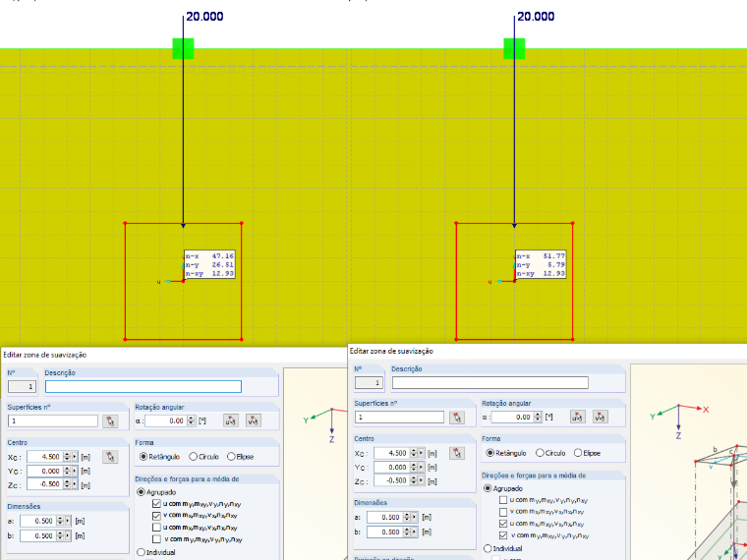Select the Elipse shape in the right dialog

click(578, 453)
